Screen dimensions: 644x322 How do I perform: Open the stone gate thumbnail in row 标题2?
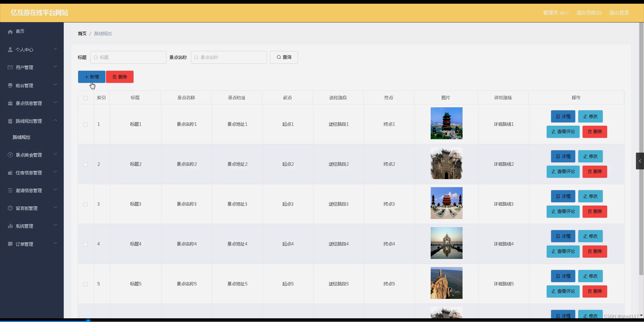click(x=446, y=163)
